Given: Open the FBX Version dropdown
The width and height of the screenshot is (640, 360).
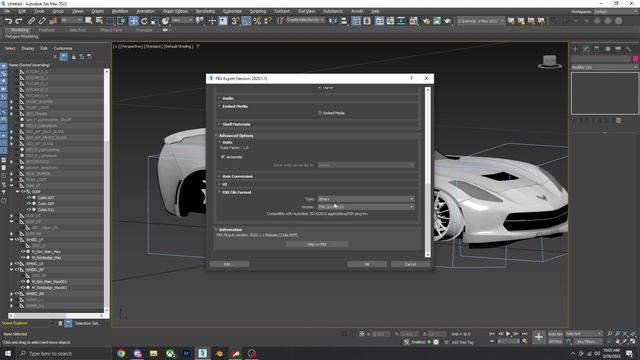Looking at the screenshot, I should [366, 207].
